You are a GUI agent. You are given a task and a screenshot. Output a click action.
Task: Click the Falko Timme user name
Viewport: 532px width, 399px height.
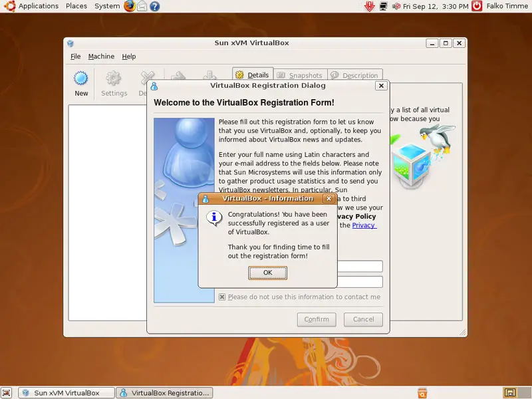[507, 6]
